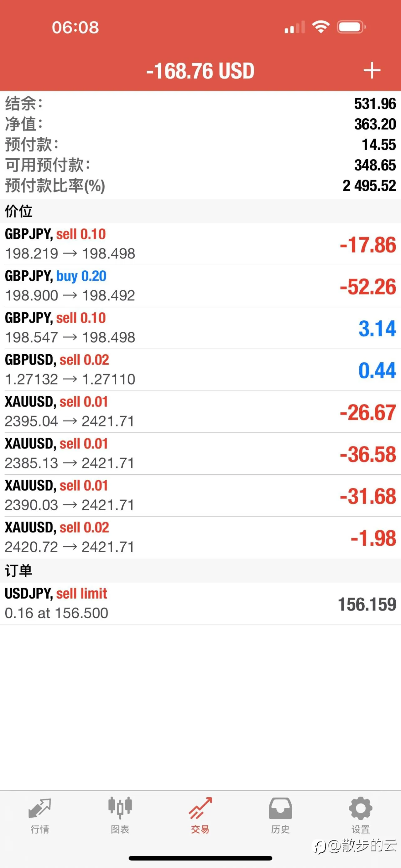This screenshot has height=868, width=401.
Task: Select GBPJPY buy 0.20 position
Action: (x=200, y=286)
